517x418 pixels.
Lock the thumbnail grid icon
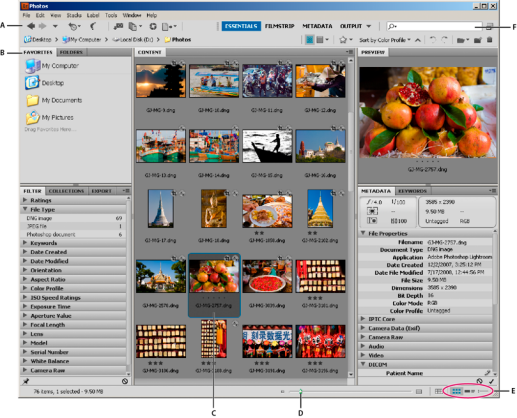(x=438, y=391)
